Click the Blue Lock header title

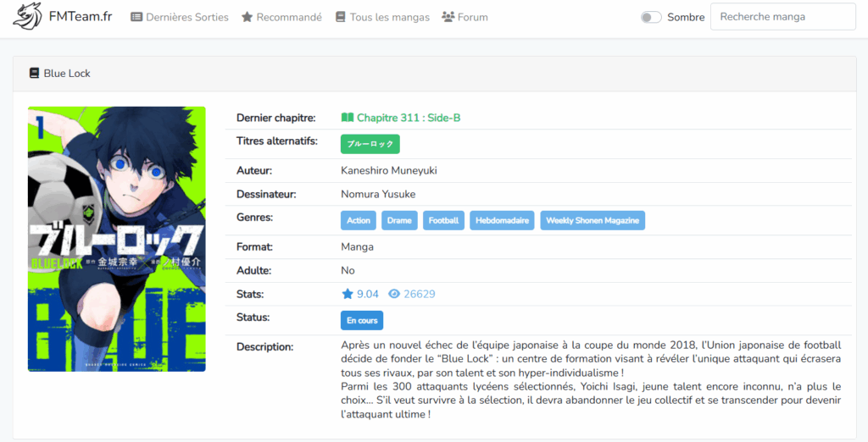pyautogui.click(x=67, y=73)
